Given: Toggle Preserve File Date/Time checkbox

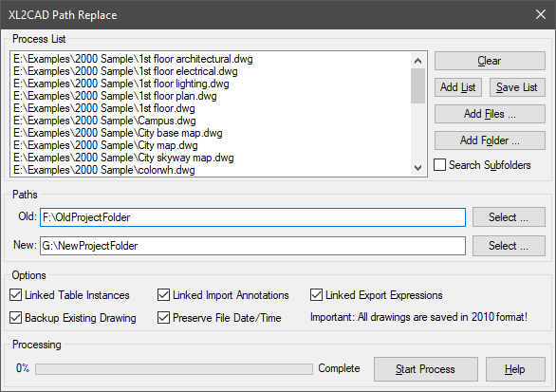Looking at the screenshot, I should 163,318.
